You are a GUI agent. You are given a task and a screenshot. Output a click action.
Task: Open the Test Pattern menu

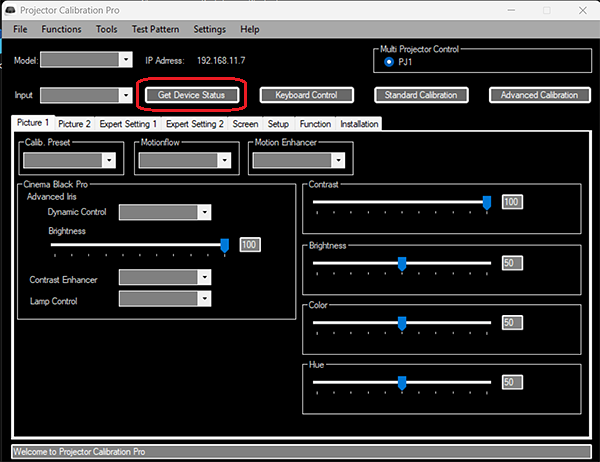click(x=154, y=30)
